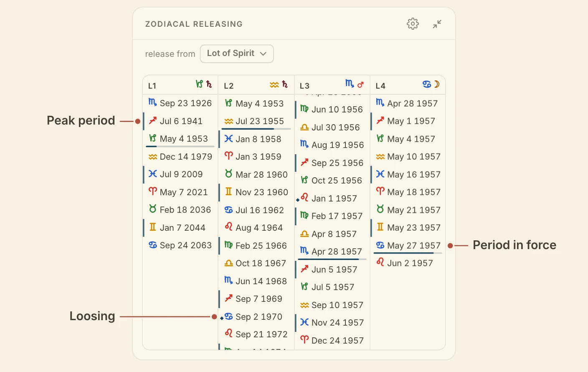588x372 pixels.
Task: Select L3 period Aug 19 1956
Action: point(332,145)
